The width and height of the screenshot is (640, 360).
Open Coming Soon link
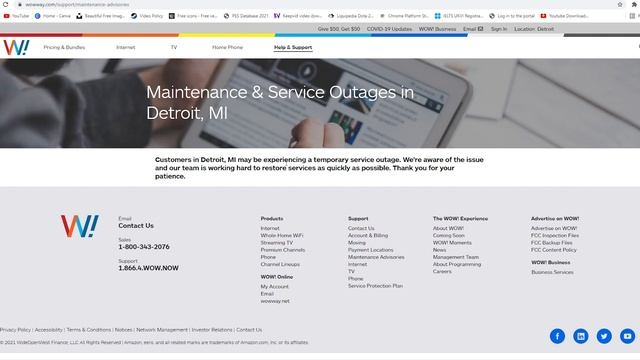pyautogui.click(x=449, y=236)
